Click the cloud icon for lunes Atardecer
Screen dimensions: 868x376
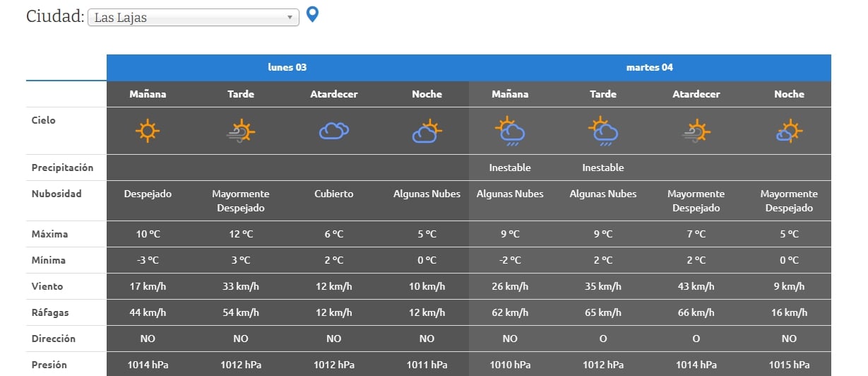tap(334, 131)
